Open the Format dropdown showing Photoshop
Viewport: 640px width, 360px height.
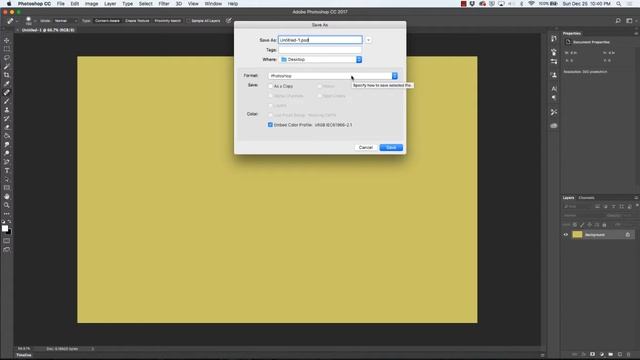pyautogui.click(x=333, y=76)
